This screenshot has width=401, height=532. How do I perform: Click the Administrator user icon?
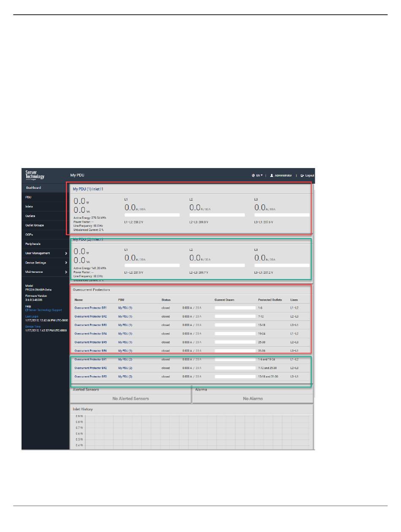(272, 175)
